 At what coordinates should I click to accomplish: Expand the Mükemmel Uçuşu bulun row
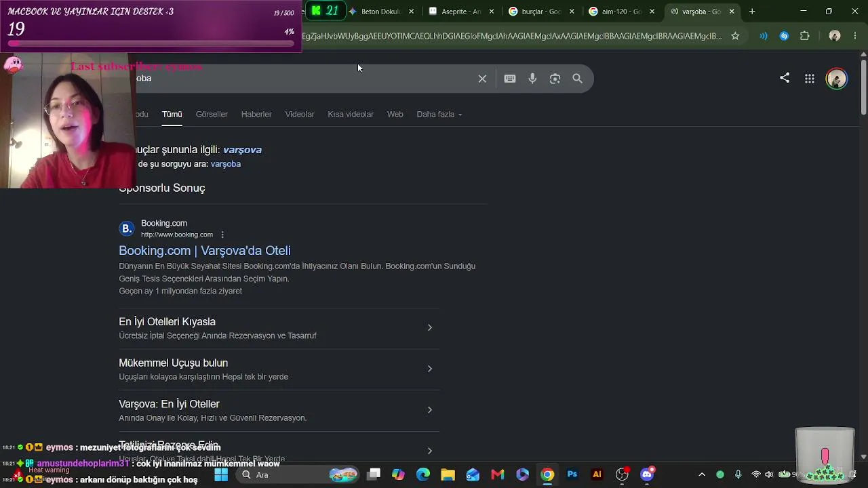click(x=429, y=369)
